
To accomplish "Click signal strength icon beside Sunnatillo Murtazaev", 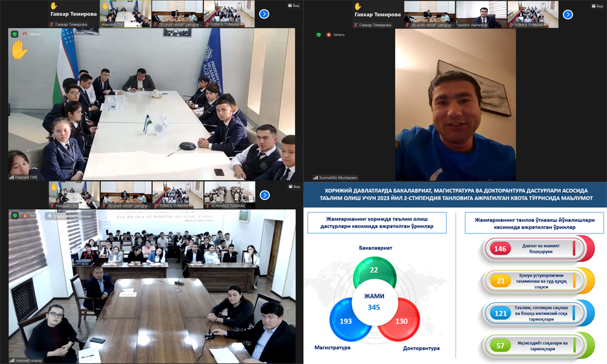I will click(x=316, y=178).
